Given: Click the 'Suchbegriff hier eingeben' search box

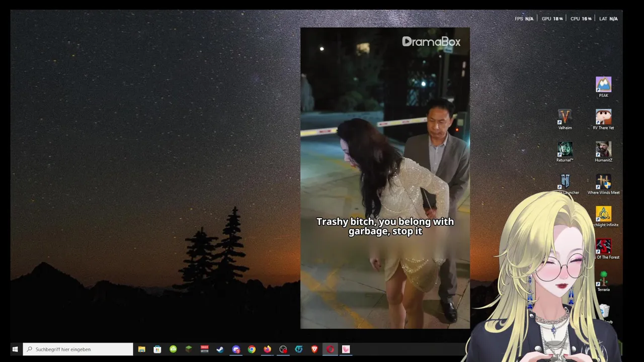Looking at the screenshot, I should tap(78, 349).
